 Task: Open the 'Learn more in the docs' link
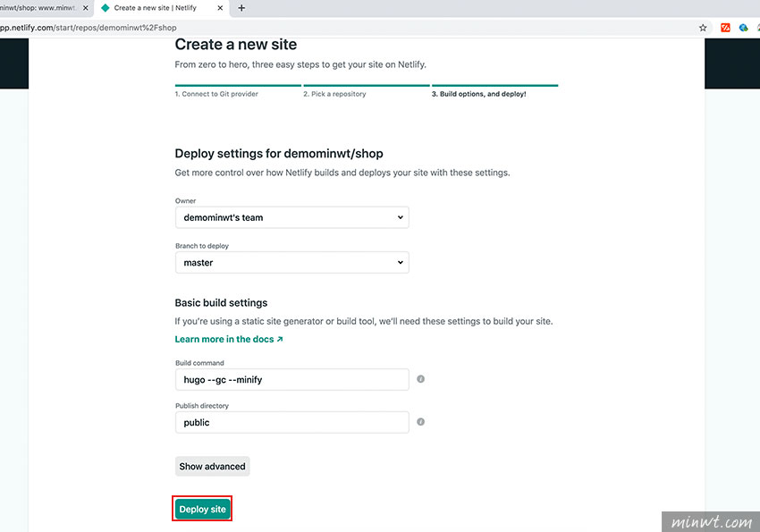229,339
